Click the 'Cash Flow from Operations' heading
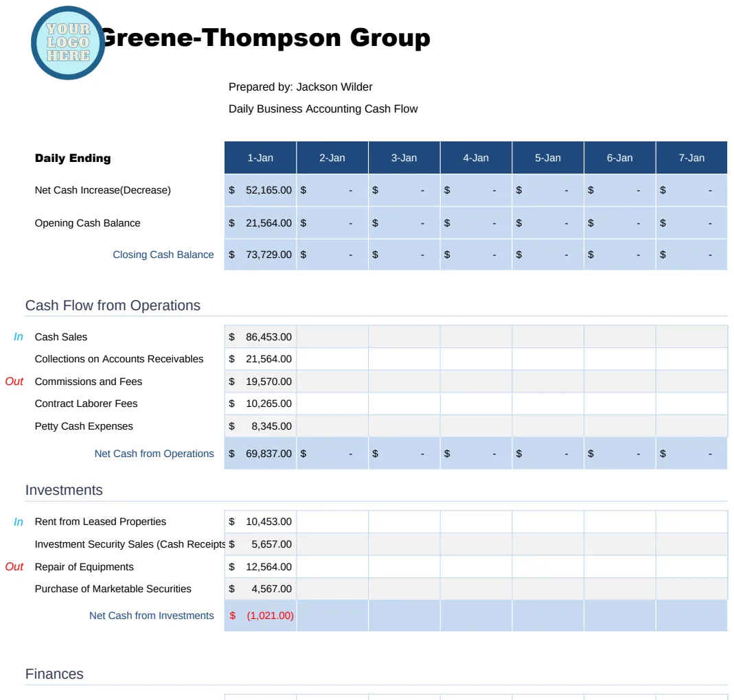Screen dimensions: 734x700 (x=113, y=305)
